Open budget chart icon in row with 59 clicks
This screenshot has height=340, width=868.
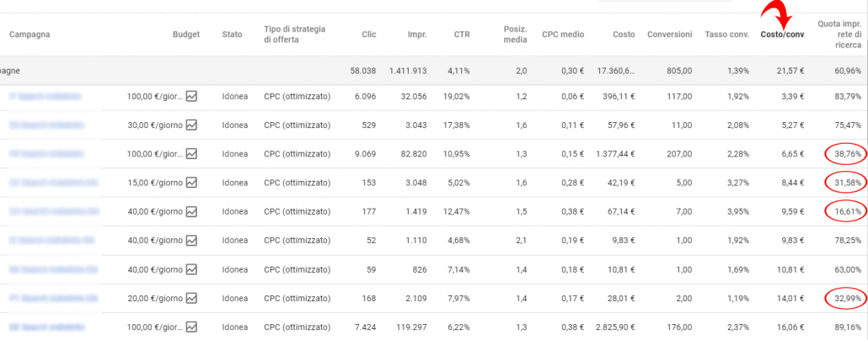[x=191, y=268]
